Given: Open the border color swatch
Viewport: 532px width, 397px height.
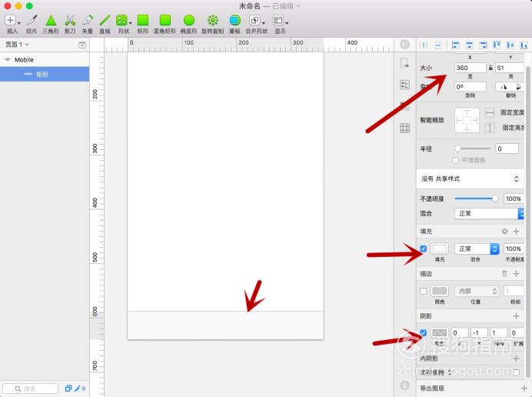Looking at the screenshot, I should coord(440,291).
